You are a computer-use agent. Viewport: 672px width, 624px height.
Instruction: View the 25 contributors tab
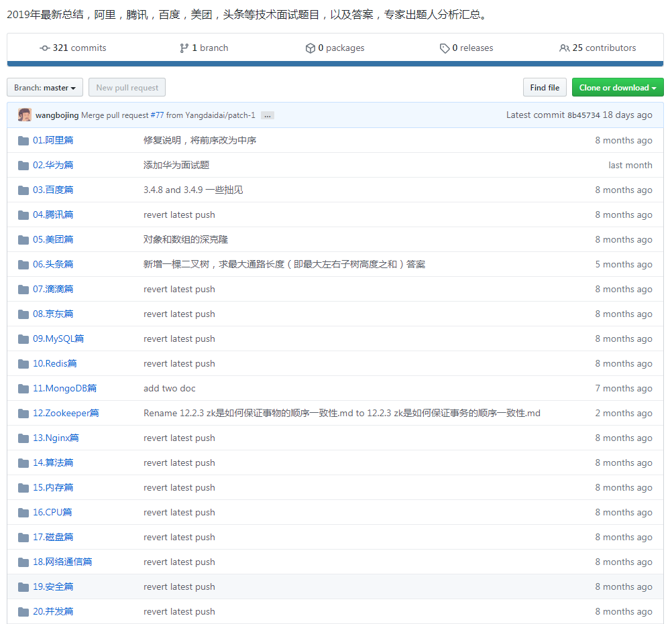click(x=598, y=48)
